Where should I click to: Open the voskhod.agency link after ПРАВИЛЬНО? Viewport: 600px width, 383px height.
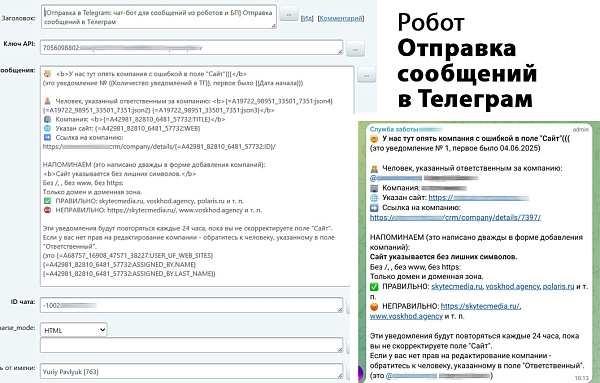(513, 286)
